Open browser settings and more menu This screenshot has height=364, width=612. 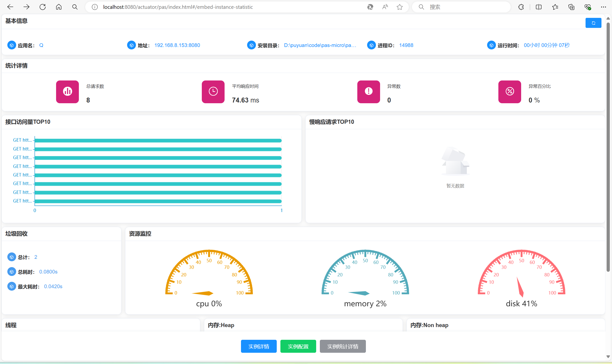click(603, 7)
